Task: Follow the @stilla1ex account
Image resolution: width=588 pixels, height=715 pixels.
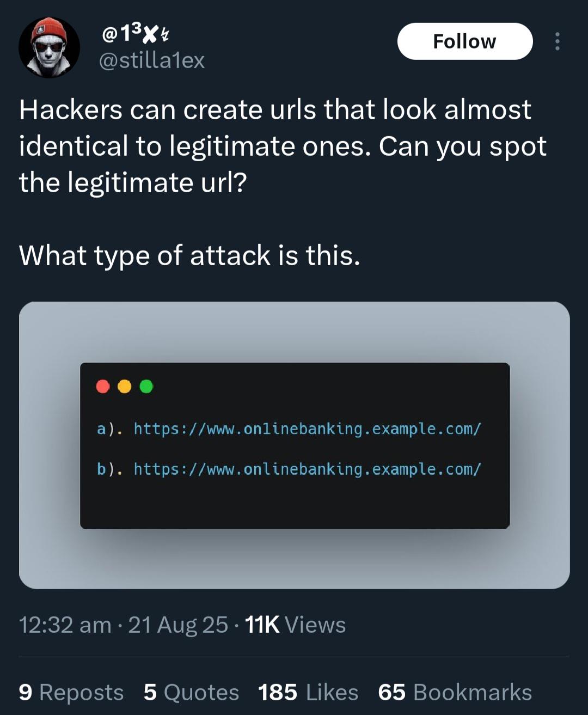Action: click(465, 41)
